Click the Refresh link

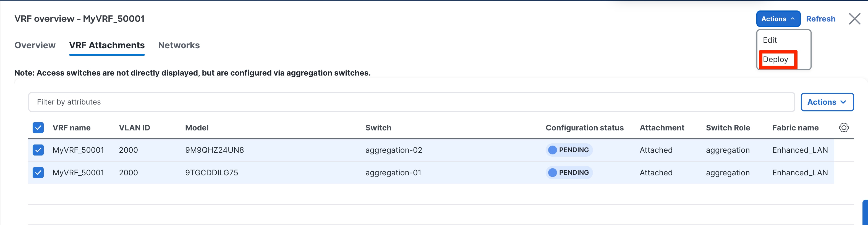point(821,19)
